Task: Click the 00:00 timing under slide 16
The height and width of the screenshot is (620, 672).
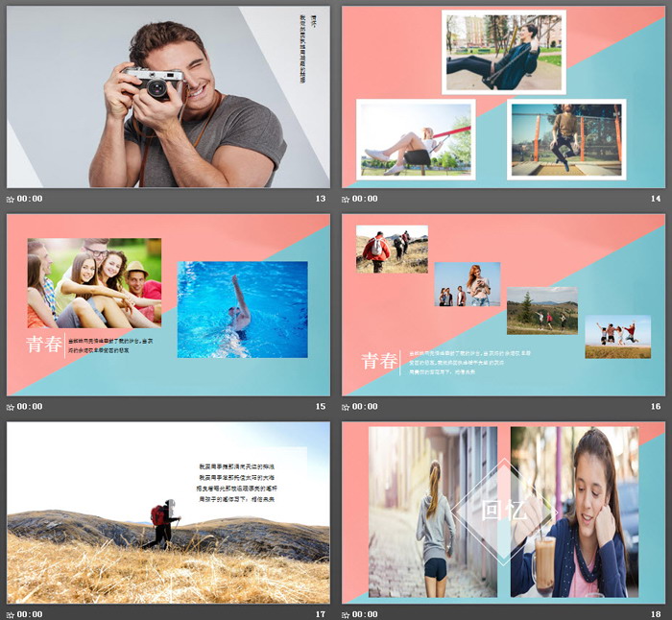Action: coord(365,407)
